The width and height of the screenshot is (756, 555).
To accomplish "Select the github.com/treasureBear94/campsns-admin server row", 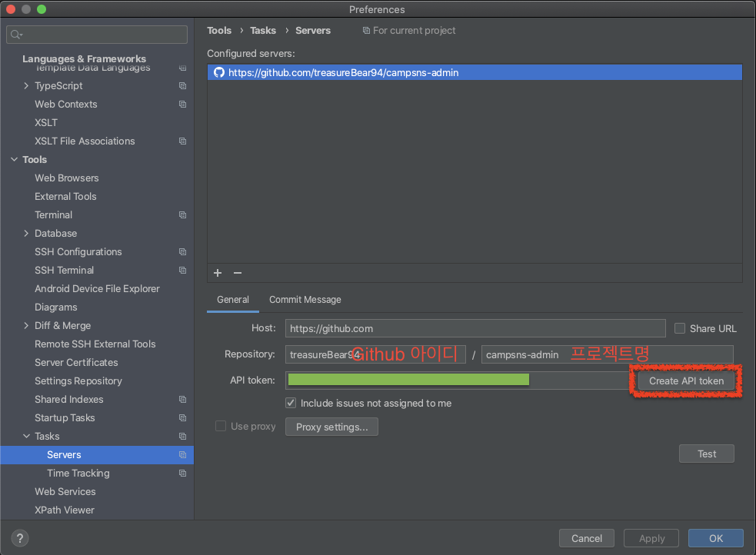I will point(475,73).
